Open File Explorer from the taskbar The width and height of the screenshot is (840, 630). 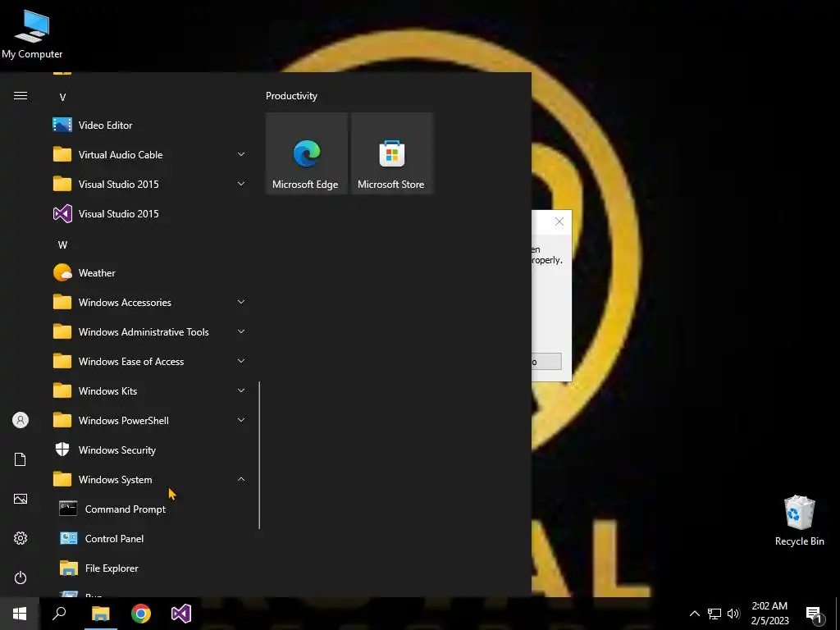click(100, 614)
